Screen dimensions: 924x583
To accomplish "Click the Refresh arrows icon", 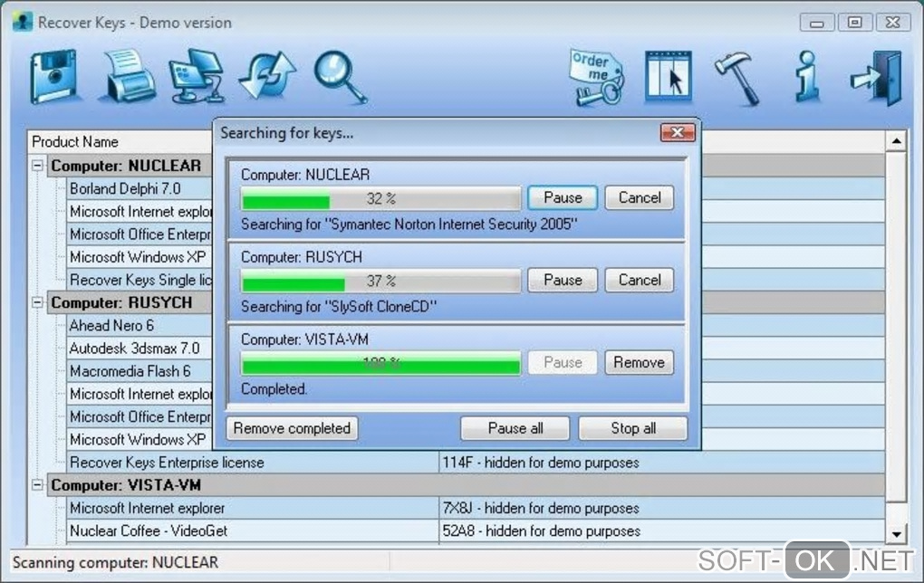I will pos(267,77).
